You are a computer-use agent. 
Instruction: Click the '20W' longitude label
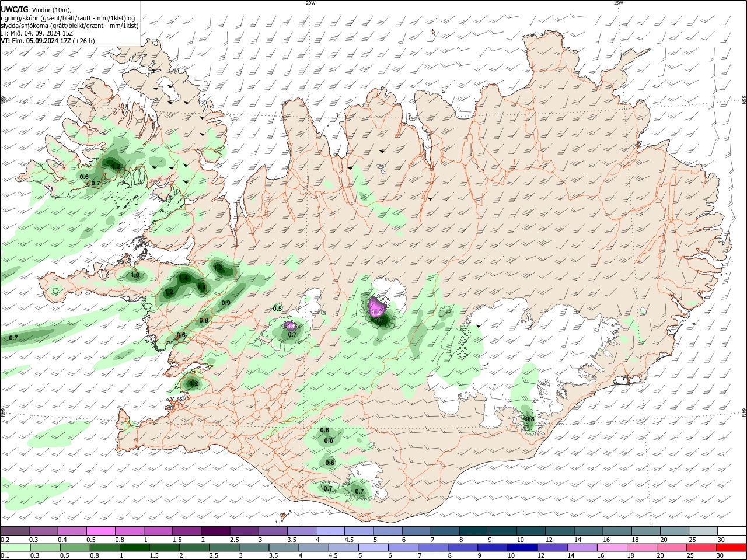[x=310, y=3]
